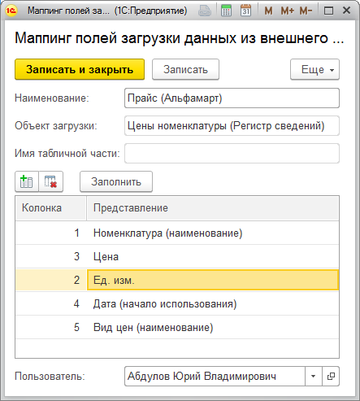Click column number 4 cell
360x401 pixels.
click(x=51, y=304)
